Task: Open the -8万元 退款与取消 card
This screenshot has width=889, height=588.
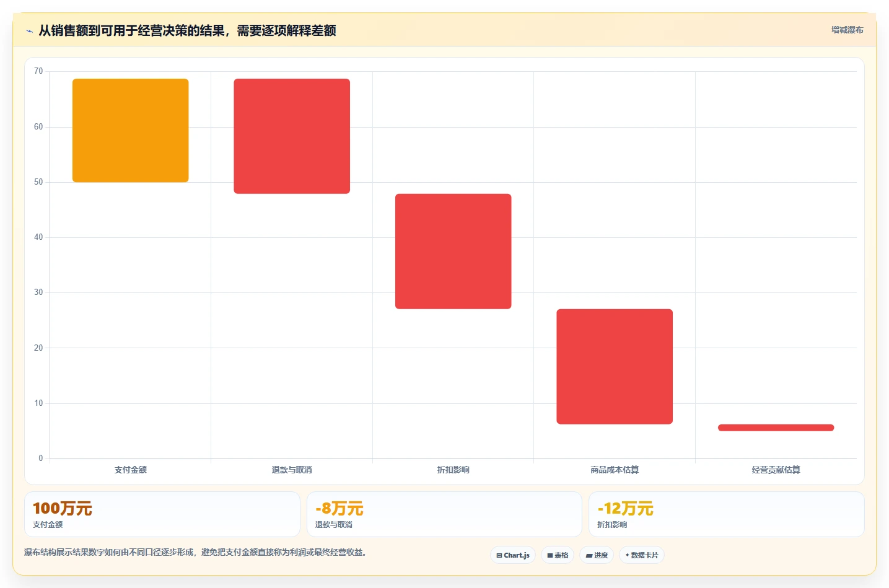Action: click(444, 514)
